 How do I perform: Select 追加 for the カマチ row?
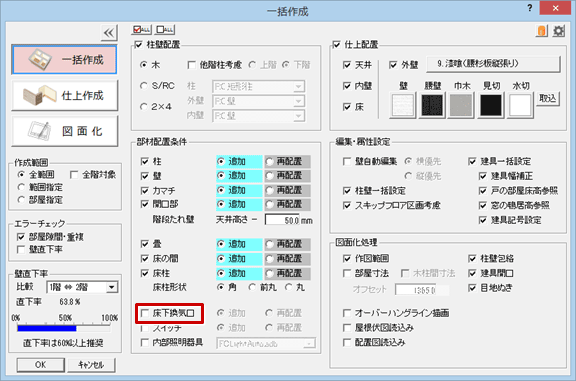(x=221, y=190)
